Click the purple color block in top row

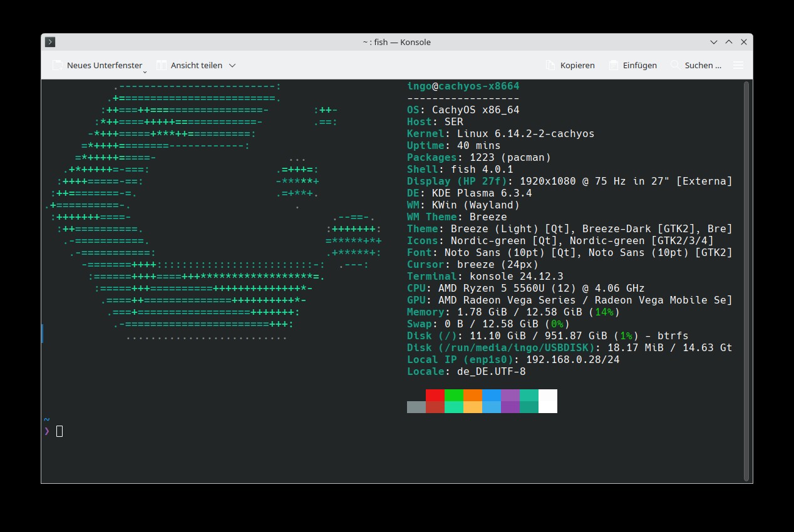click(510, 396)
